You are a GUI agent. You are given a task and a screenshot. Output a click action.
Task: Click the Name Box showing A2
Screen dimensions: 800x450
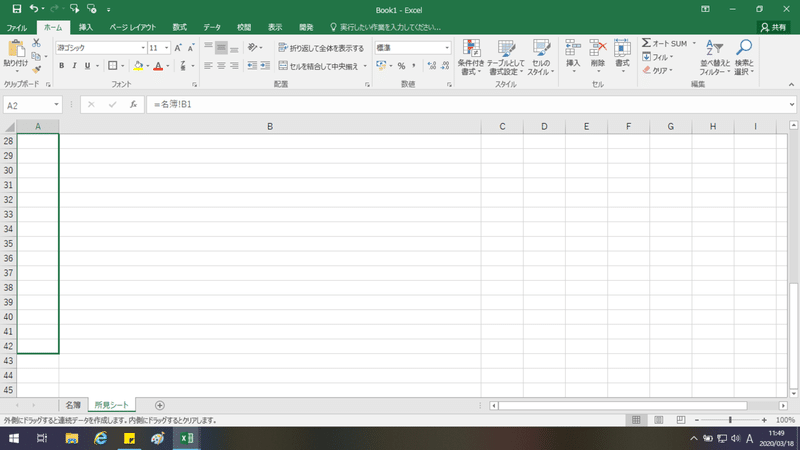[28, 105]
